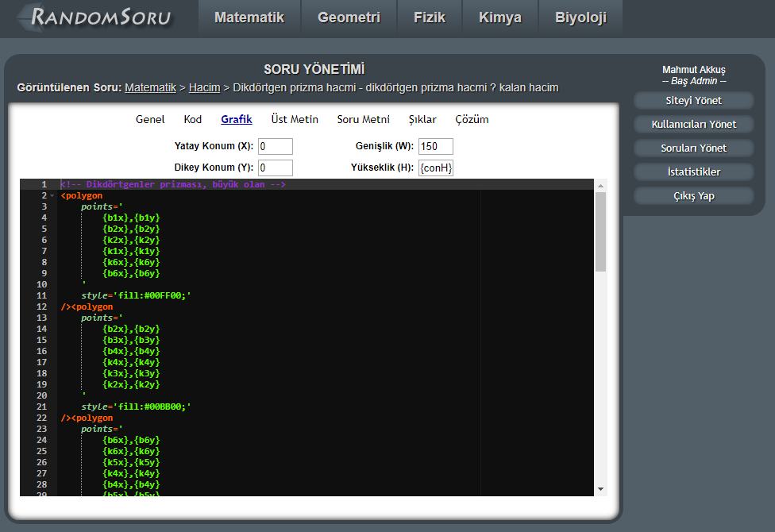Click '{k5x},{k5y}' on line 26

(131, 462)
